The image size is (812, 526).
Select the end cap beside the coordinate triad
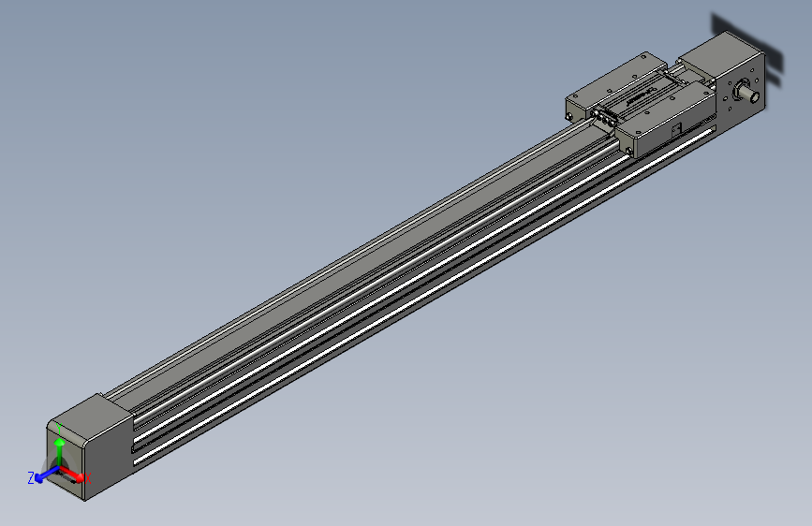pos(91,446)
